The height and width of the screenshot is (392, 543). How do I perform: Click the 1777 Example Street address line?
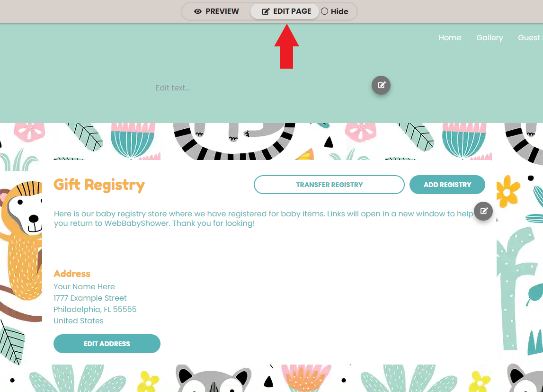pos(90,298)
